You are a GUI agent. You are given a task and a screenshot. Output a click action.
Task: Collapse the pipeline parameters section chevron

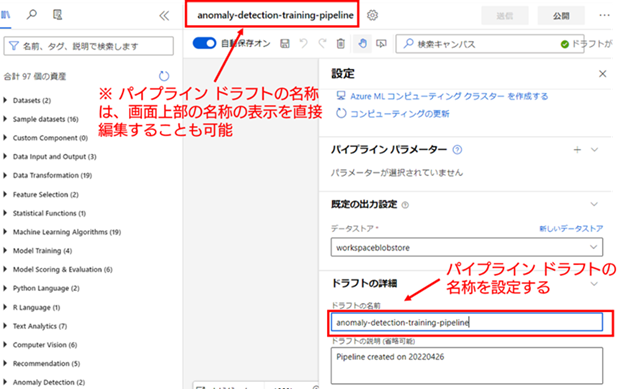pyautogui.click(x=594, y=150)
